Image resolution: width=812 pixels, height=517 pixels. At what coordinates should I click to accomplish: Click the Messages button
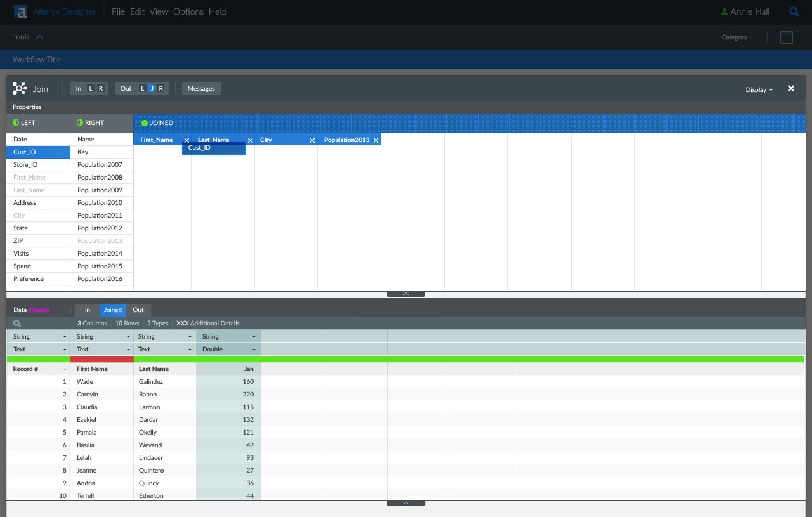[x=201, y=89]
